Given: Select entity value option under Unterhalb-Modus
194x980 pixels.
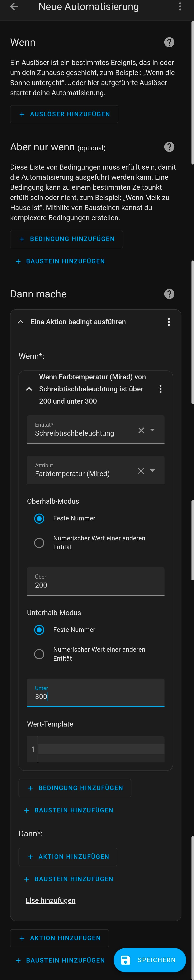Looking at the screenshot, I should 39,654.
